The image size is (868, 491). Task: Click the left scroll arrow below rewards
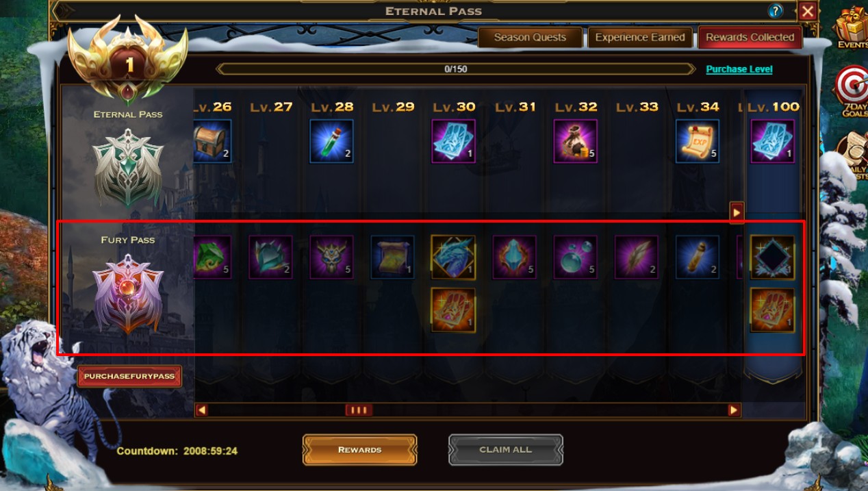(x=201, y=410)
